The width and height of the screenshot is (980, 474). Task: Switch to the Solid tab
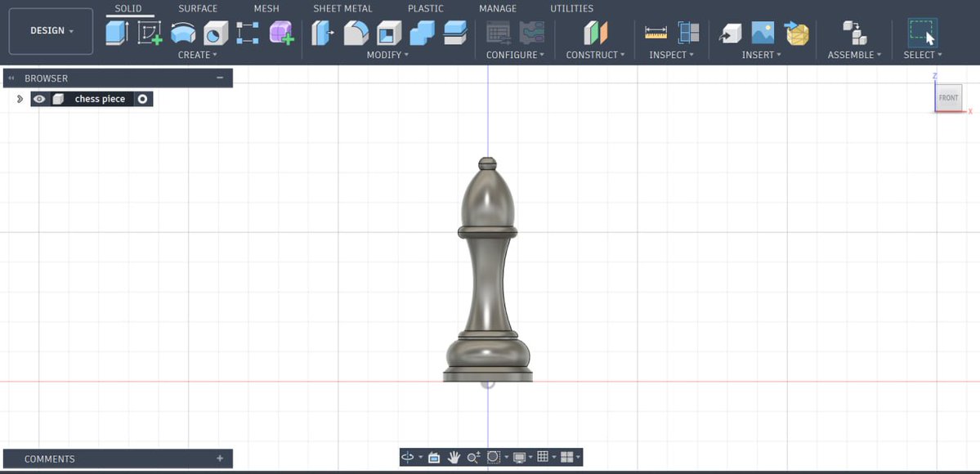129,9
